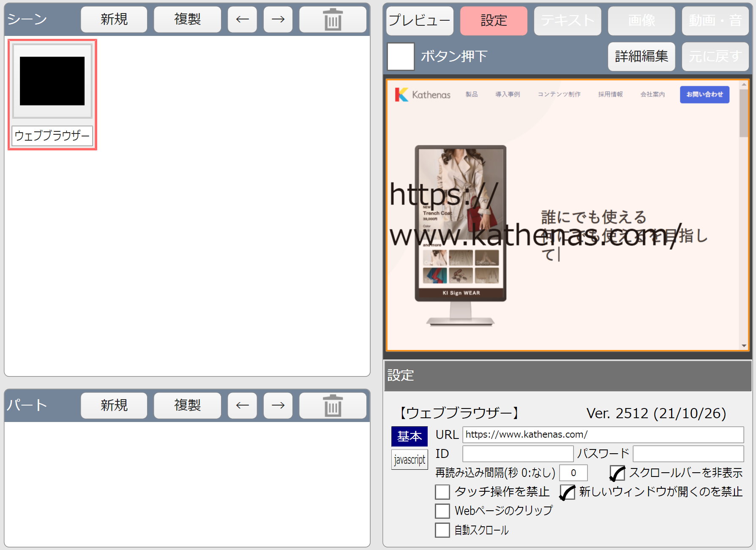Click 製品 link in preview
The width and height of the screenshot is (756, 550).
point(472,95)
